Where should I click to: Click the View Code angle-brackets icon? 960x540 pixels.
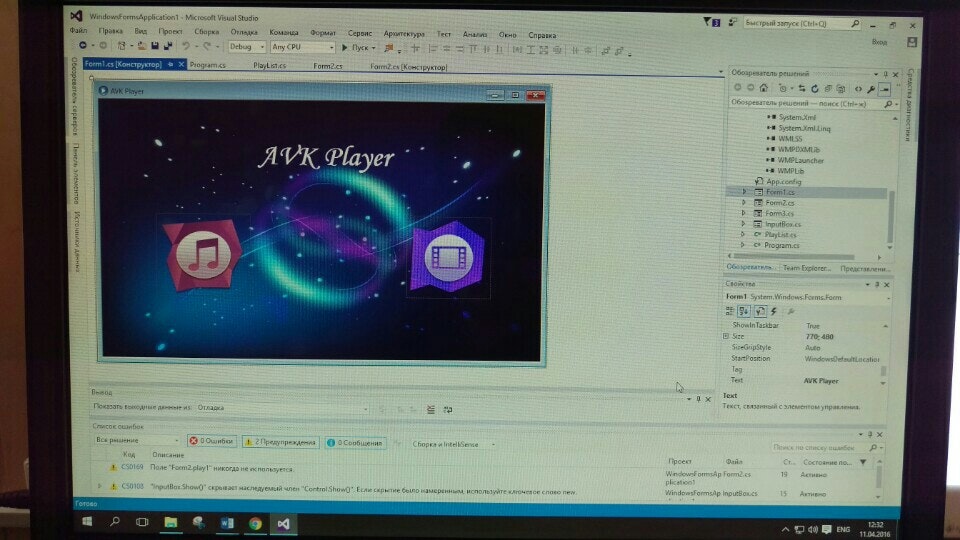coord(858,89)
